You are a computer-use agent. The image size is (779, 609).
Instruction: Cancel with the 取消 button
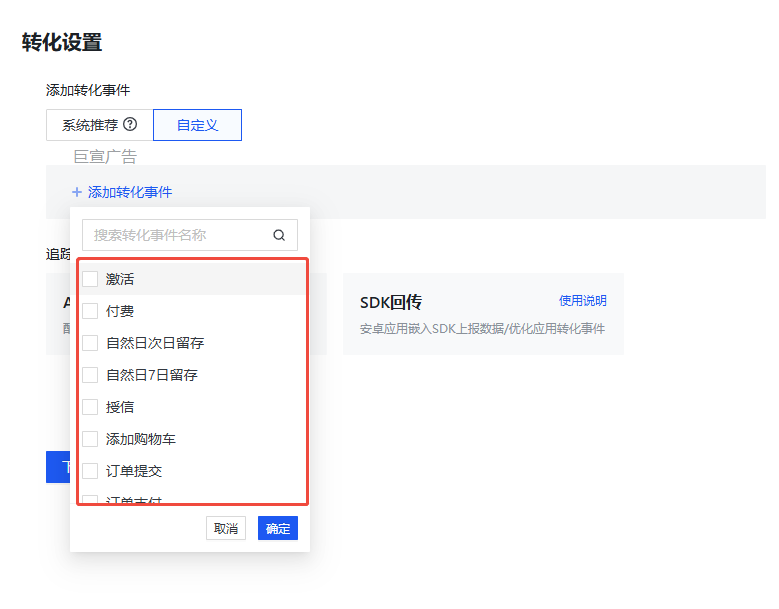[226, 528]
